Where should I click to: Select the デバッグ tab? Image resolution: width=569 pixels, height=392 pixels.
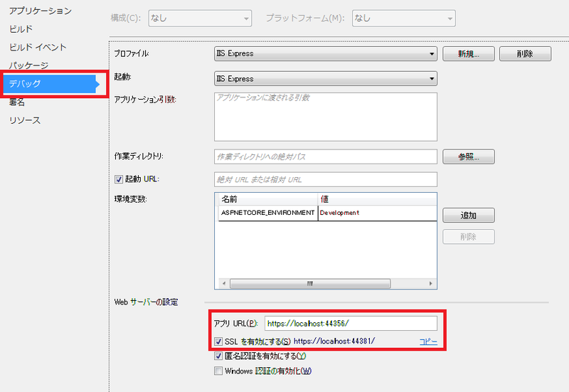pyautogui.click(x=50, y=84)
